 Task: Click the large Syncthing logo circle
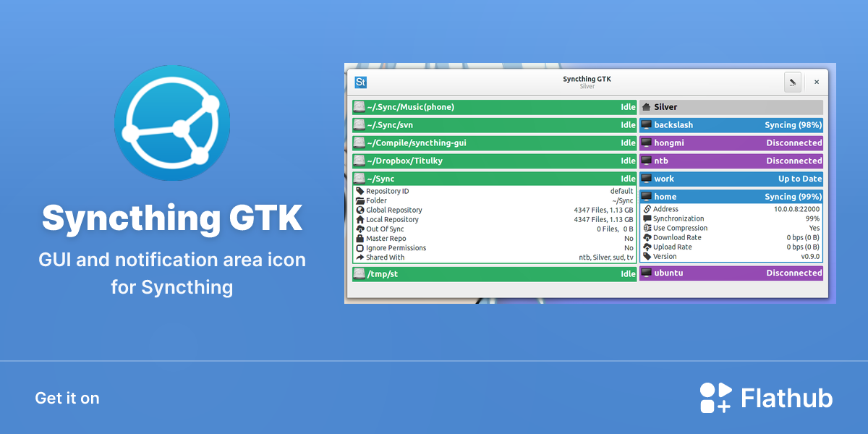click(x=172, y=123)
